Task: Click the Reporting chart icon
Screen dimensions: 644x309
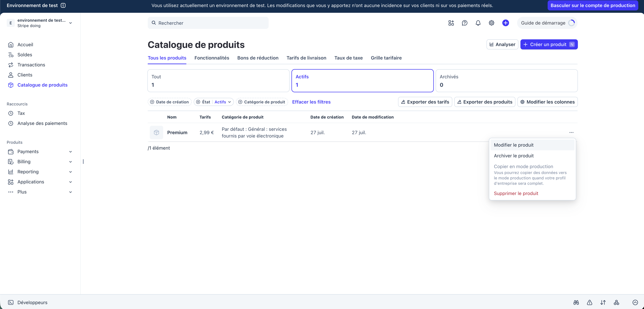Action: 11,172
